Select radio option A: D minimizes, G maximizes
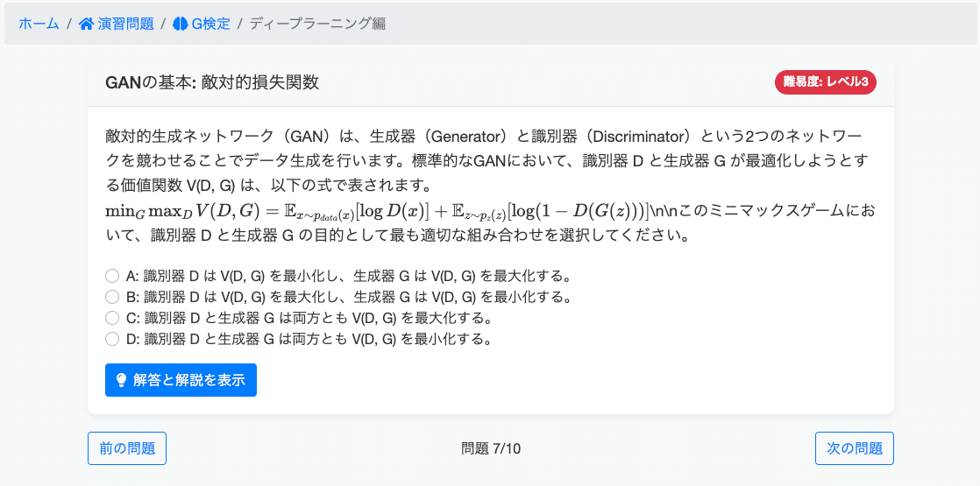The image size is (980, 486). click(112, 276)
